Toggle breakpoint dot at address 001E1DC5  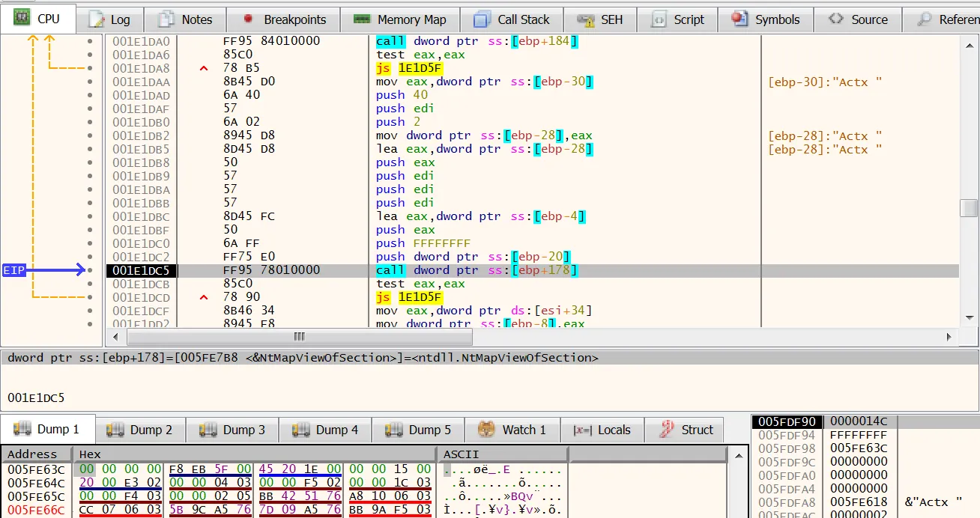[x=91, y=270]
